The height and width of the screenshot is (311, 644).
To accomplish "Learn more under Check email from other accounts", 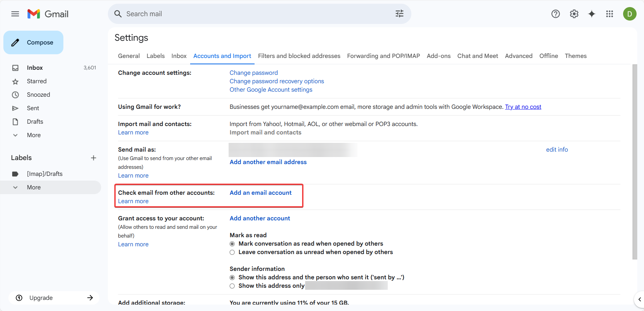I will click(x=133, y=201).
